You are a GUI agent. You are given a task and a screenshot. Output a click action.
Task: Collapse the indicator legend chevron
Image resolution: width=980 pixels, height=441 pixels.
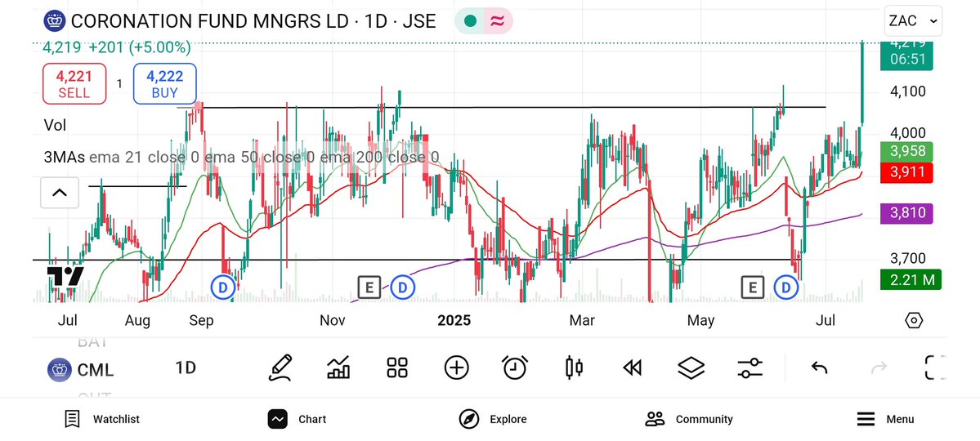coord(60,193)
